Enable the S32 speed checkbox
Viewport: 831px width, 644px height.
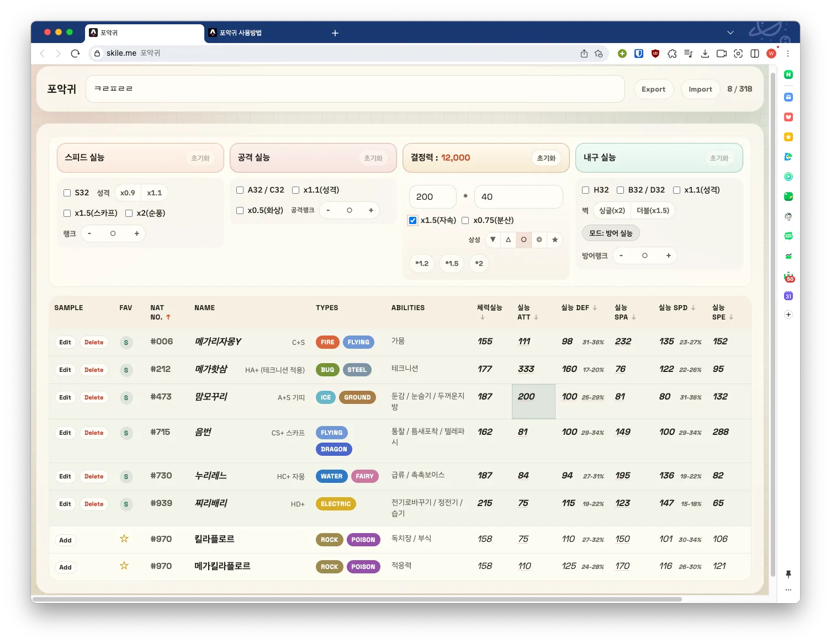tap(67, 193)
